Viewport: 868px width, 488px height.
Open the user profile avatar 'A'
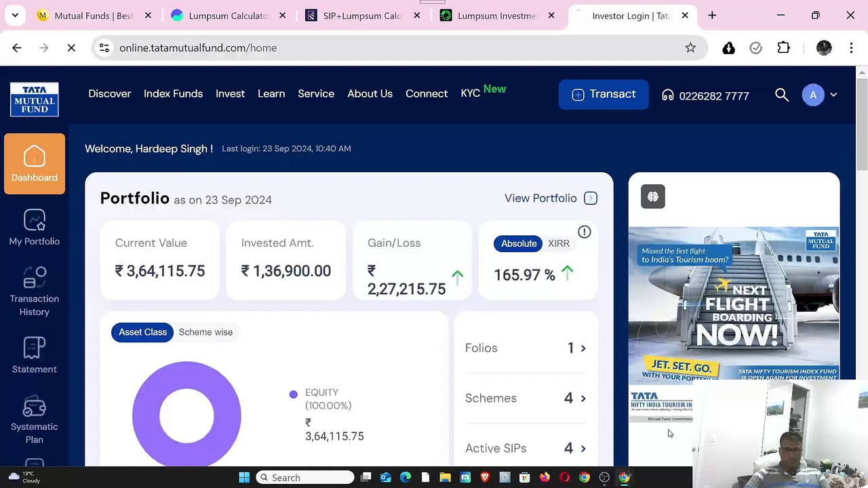[x=813, y=96]
